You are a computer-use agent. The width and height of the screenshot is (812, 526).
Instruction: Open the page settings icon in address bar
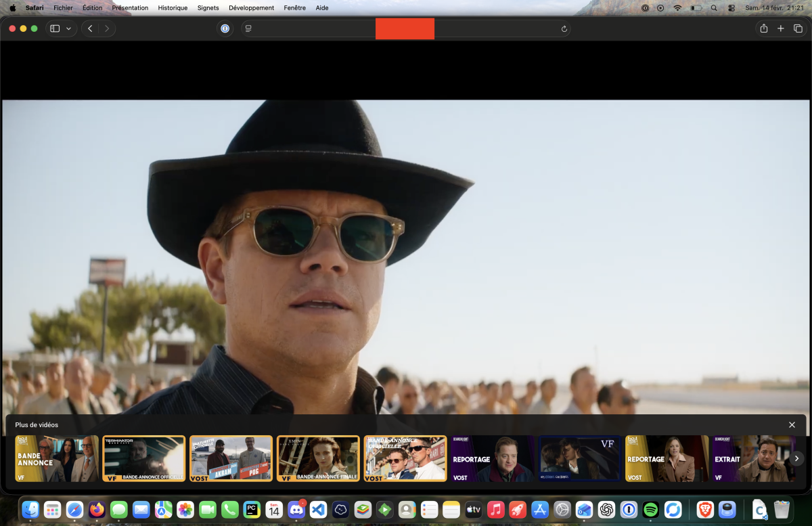tap(249, 28)
